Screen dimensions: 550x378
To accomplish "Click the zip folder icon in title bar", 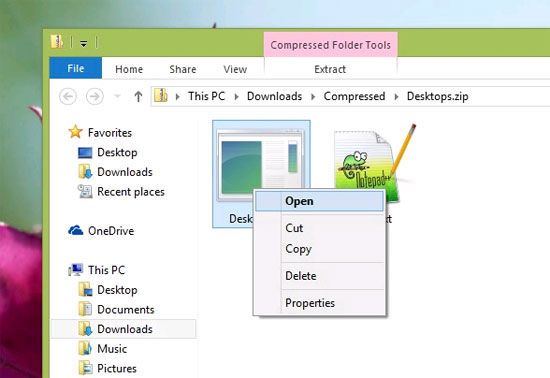I will point(57,42).
